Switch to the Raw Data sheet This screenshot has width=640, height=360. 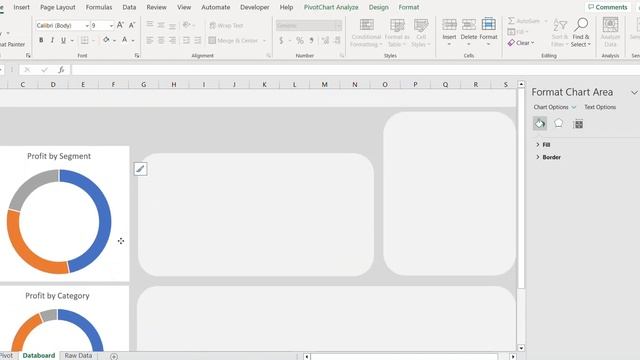pyautogui.click(x=78, y=356)
